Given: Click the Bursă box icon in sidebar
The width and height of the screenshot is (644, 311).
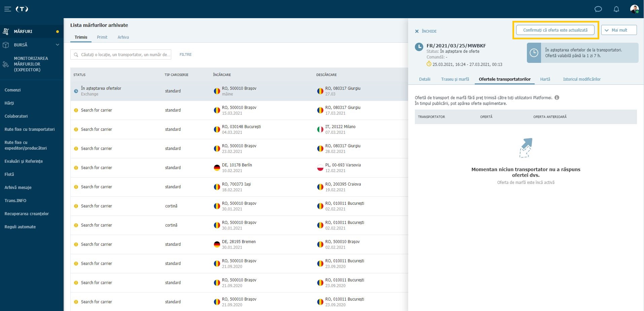Looking at the screenshot, I should (x=6, y=45).
